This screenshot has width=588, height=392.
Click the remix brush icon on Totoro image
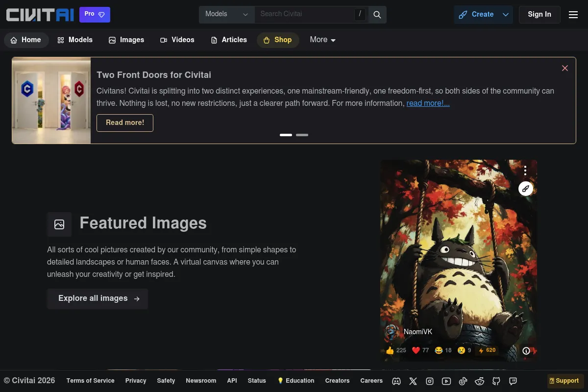point(526,188)
